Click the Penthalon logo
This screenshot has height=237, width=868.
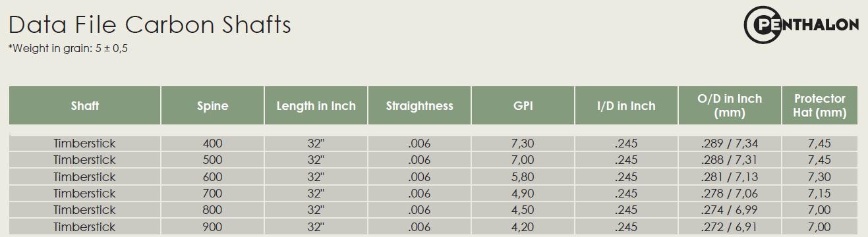(x=800, y=25)
